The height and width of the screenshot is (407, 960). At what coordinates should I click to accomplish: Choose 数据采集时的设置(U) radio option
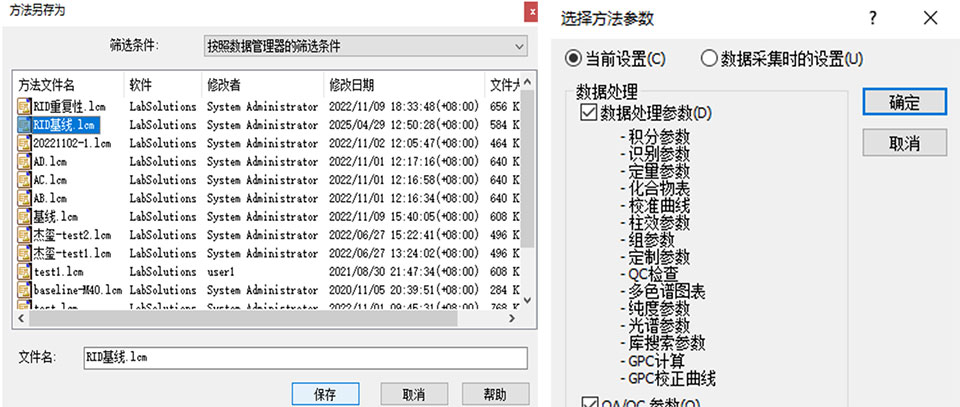click(709, 58)
